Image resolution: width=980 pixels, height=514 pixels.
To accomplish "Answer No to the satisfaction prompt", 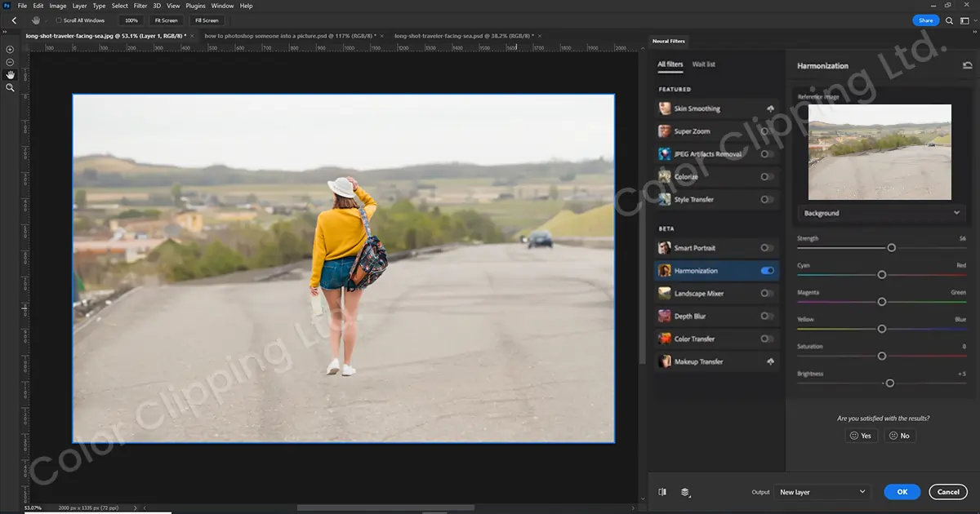I will click(x=899, y=436).
